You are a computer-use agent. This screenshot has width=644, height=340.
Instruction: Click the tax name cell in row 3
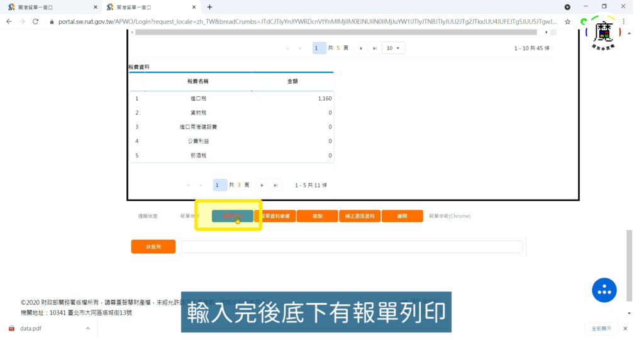[x=198, y=127]
